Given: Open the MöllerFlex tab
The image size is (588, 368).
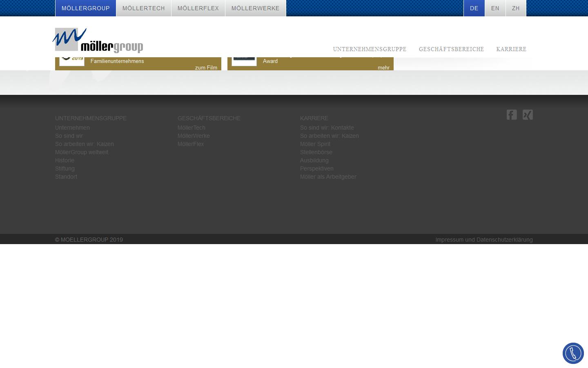Looking at the screenshot, I should 198,8.
